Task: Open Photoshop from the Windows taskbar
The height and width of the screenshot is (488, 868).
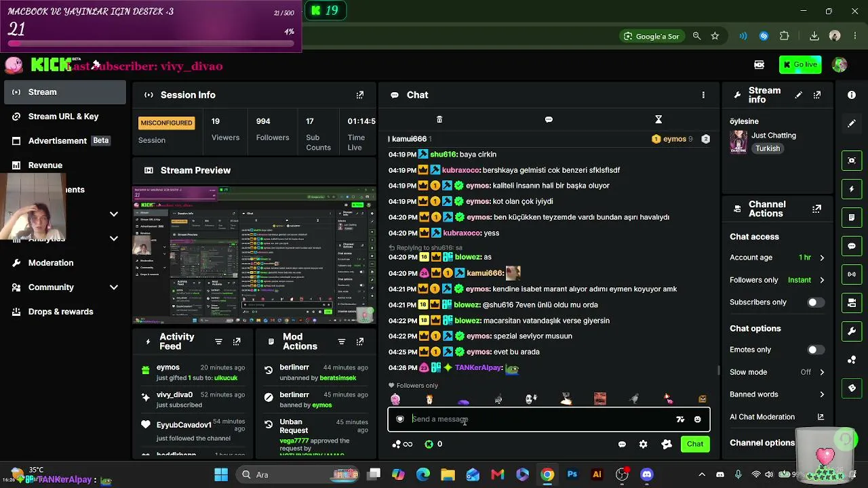Action: pyautogui.click(x=572, y=474)
